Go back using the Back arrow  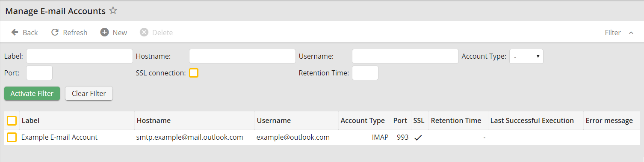pos(24,33)
